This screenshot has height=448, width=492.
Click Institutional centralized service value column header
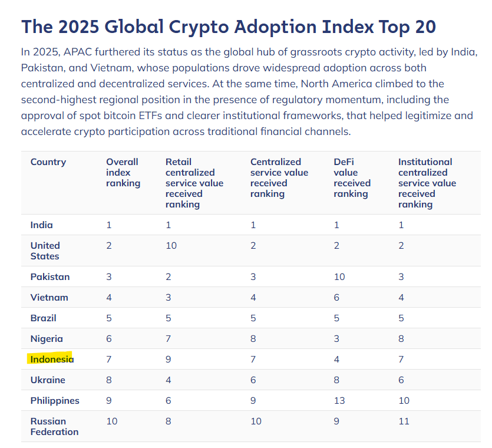point(427,183)
